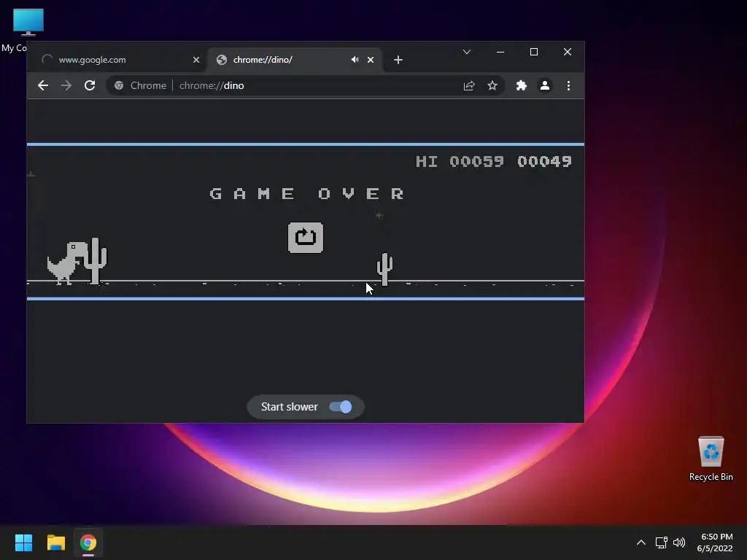The width and height of the screenshot is (747, 560).
Task: Click the large cactus touching the dinosaur
Action: (x=96, y=261)
